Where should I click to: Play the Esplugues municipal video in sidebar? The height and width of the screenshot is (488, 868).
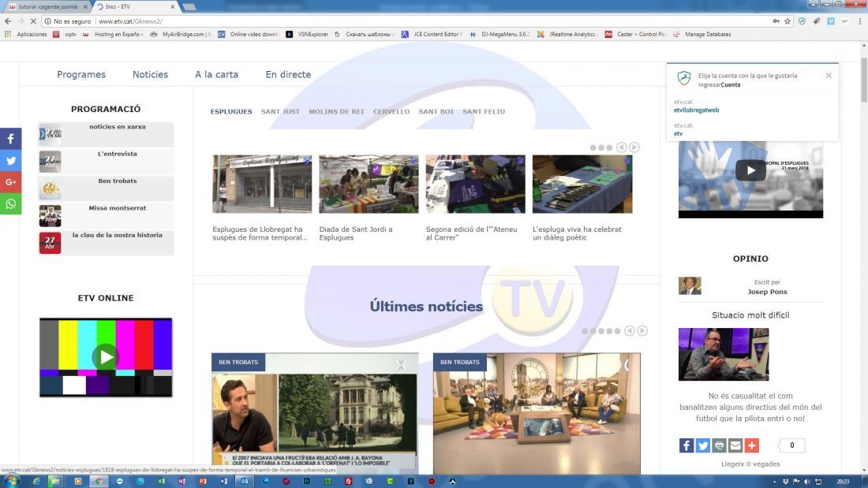(x=750, y=170)
